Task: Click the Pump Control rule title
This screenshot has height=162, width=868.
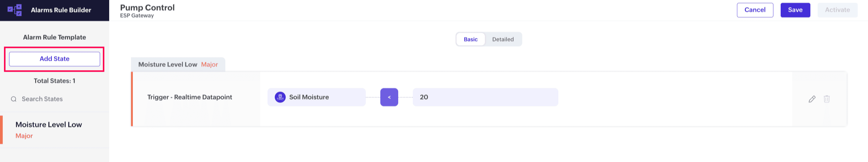Action: 147,7
